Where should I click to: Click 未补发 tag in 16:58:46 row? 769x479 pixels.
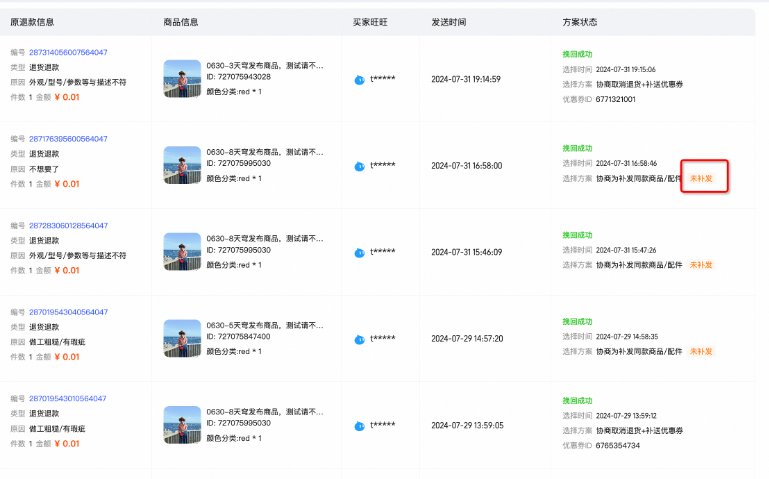click(x=701, y=178)
